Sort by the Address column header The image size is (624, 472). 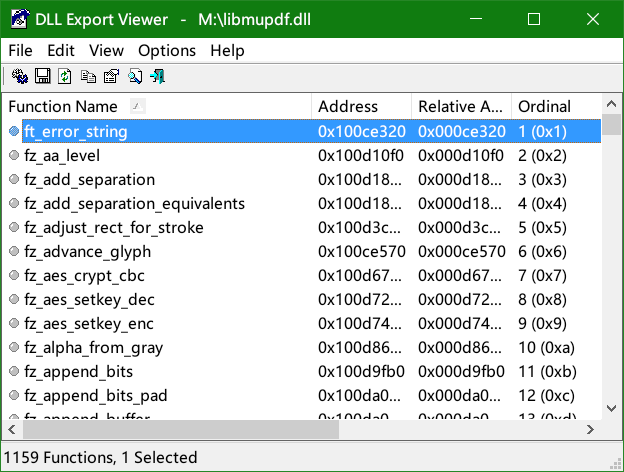[361, 107]
